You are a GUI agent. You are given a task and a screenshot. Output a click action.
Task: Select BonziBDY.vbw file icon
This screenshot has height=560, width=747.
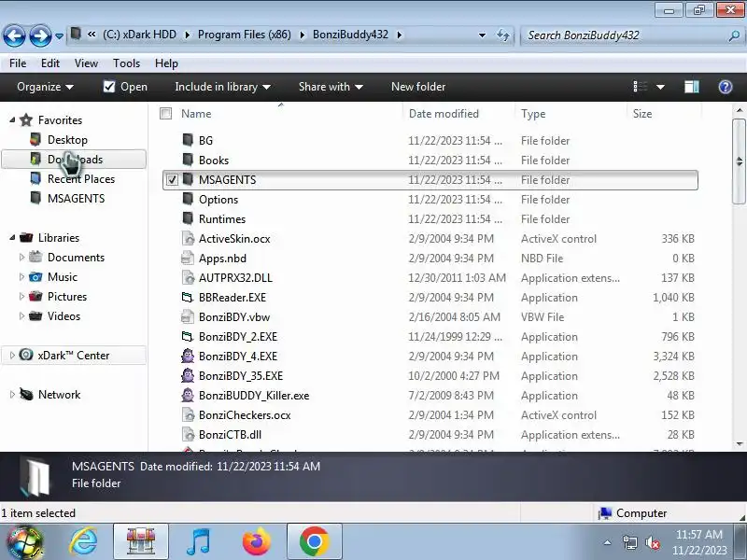pos(189,316)
